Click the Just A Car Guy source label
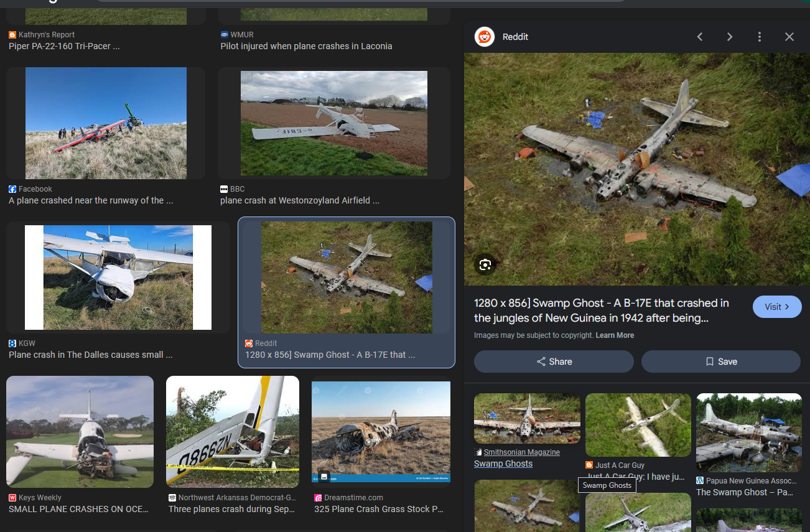This screenshot has width=810, height=532. (620, 465)
